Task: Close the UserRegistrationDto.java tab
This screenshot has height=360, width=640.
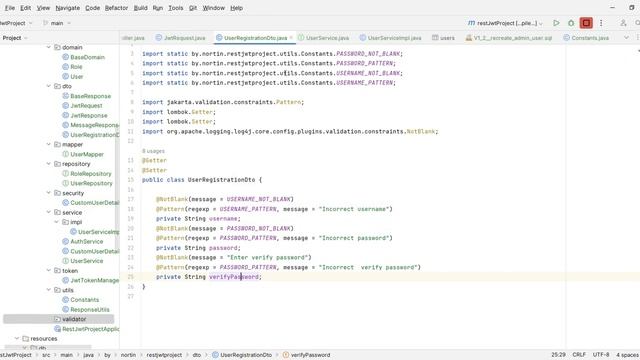Action: click(x=291, y=38)
